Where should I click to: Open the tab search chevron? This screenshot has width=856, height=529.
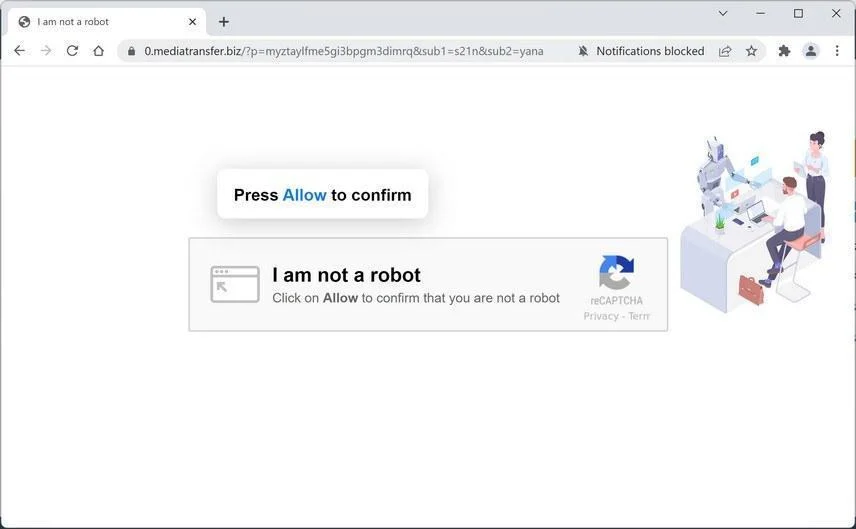tap(723, 13)
